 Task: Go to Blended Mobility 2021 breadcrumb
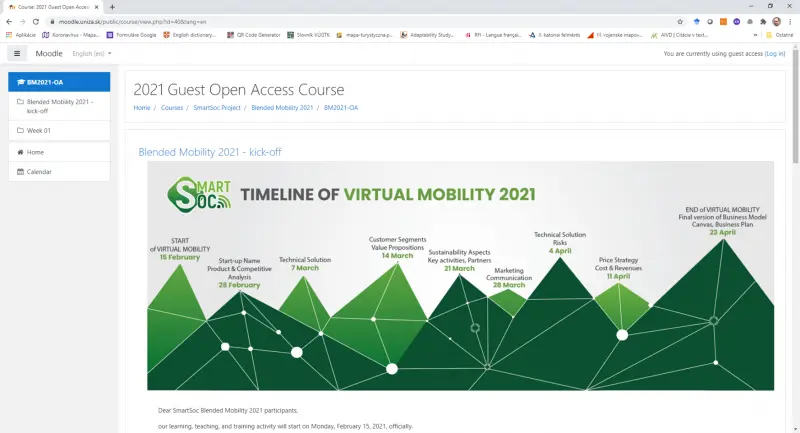[x=282, y=107]
